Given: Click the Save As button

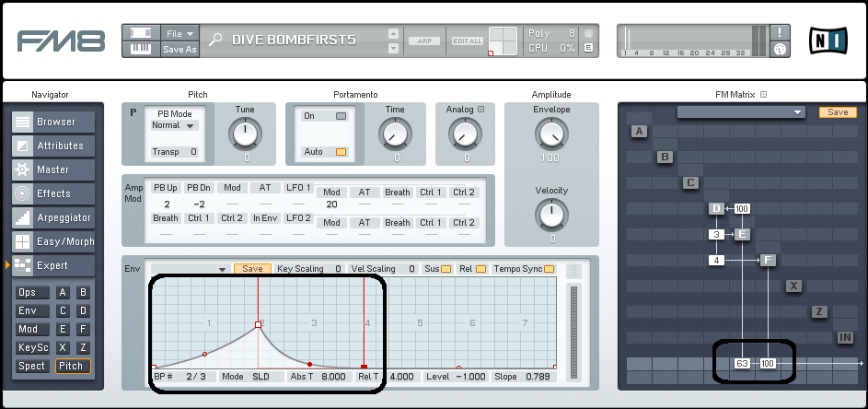Looking at the screenshot, I should 179,49.
